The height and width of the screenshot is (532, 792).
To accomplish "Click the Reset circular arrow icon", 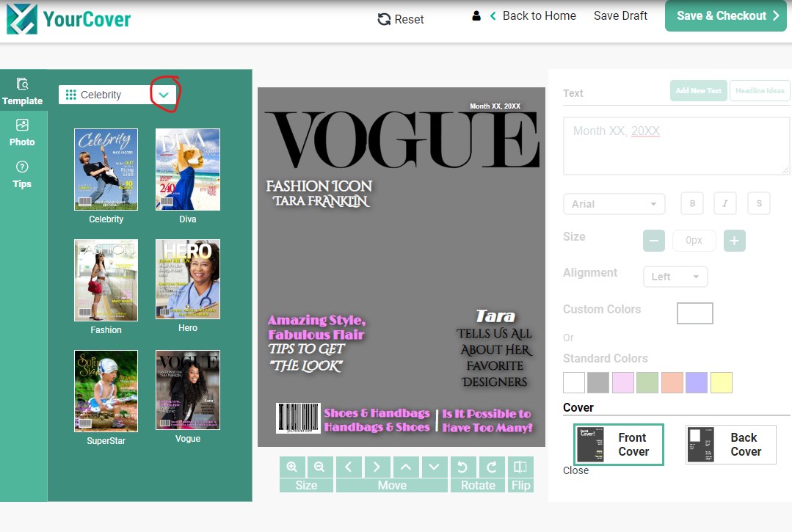I will coord(384,19).
